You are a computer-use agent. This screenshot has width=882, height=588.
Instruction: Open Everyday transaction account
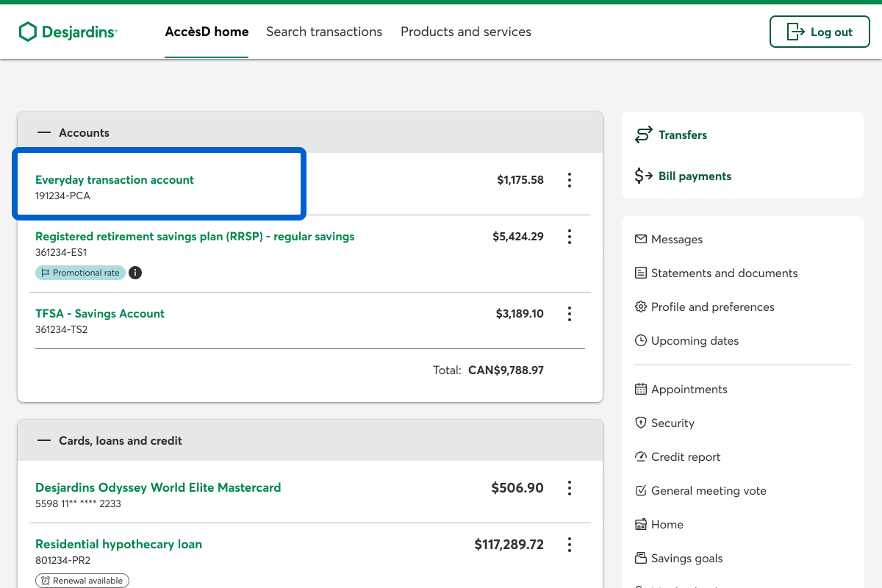(115, 179)
